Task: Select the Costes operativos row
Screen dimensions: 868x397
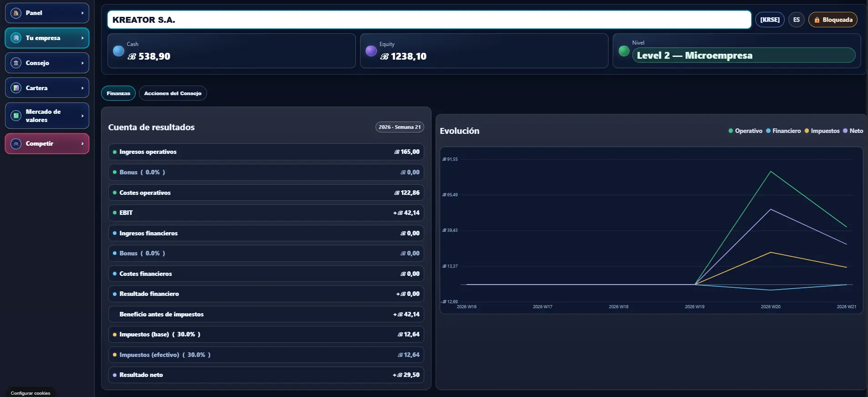Action: point(266,193)
